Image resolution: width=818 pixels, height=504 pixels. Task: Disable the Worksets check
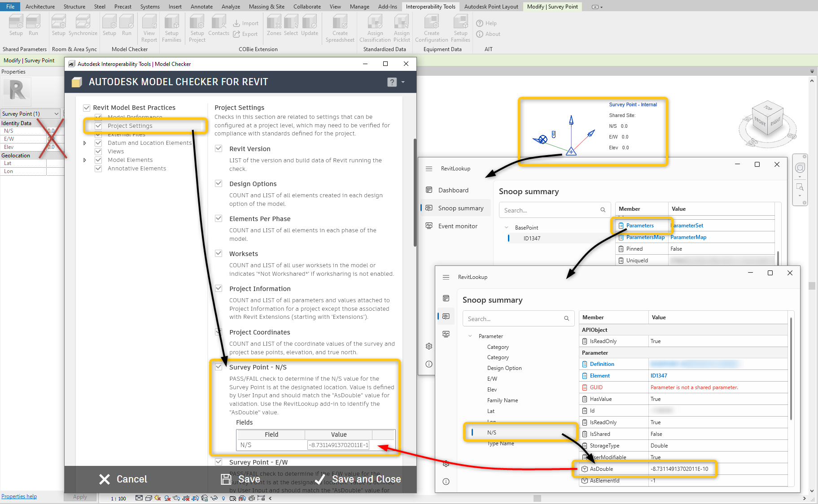tap(219, 253)
